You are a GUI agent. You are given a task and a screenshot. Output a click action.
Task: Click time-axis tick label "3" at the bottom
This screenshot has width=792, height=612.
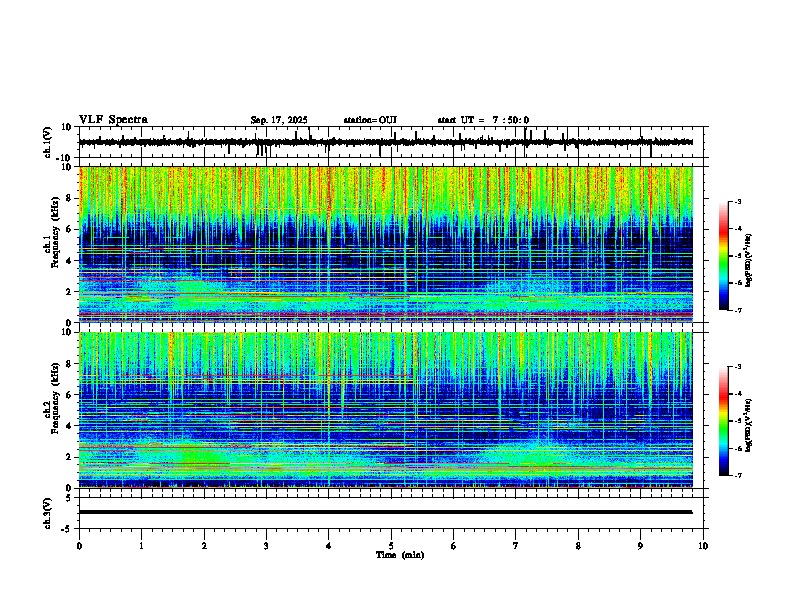click(266, 546)
